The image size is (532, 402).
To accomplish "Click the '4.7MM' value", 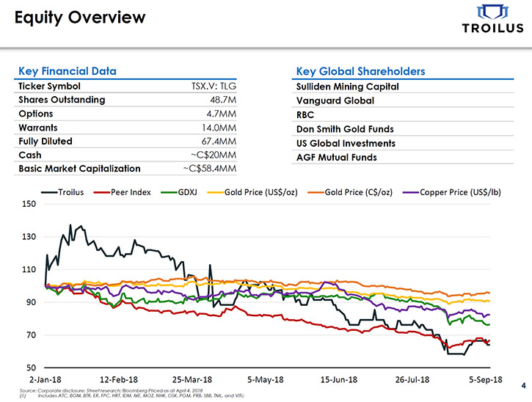I will pos(221,114).
